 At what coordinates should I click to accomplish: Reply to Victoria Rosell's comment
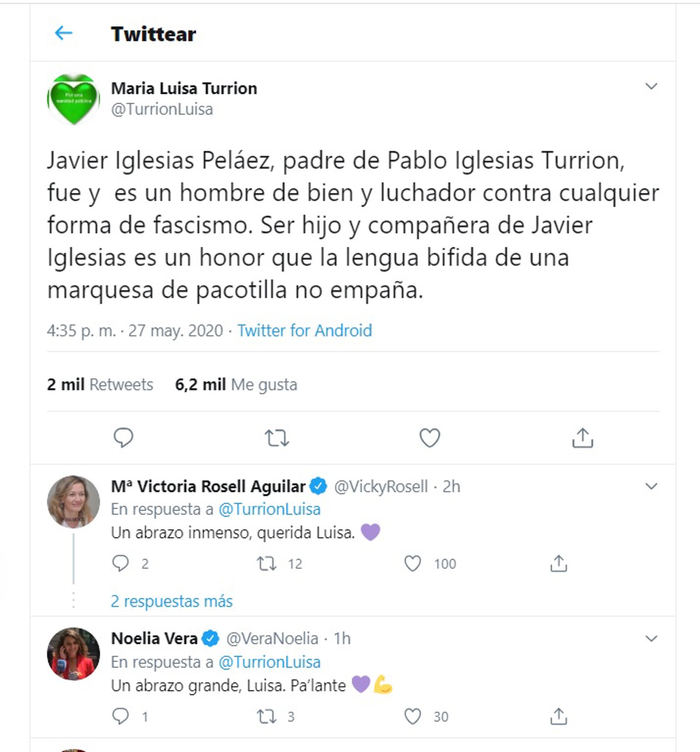121,564
